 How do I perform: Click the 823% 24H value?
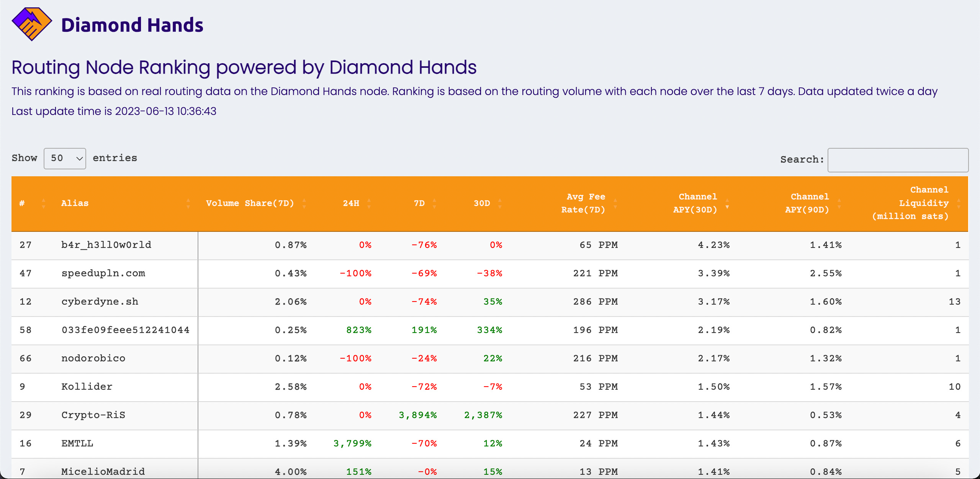(359, 330)
